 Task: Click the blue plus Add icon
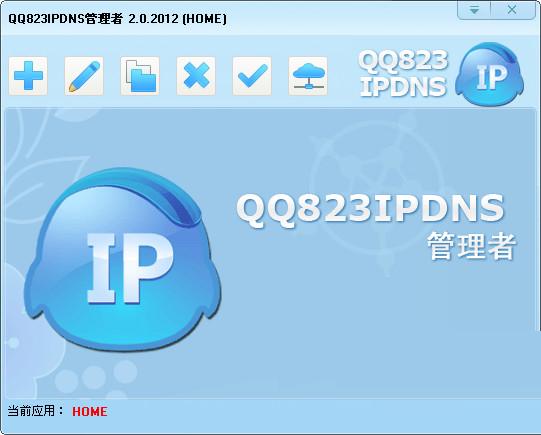coord(28,76)
